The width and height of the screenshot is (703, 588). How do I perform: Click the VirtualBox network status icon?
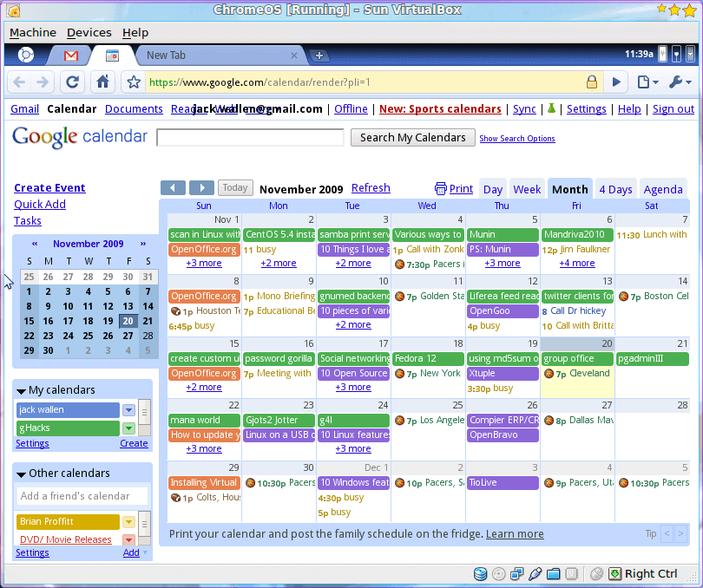[517, 573]
